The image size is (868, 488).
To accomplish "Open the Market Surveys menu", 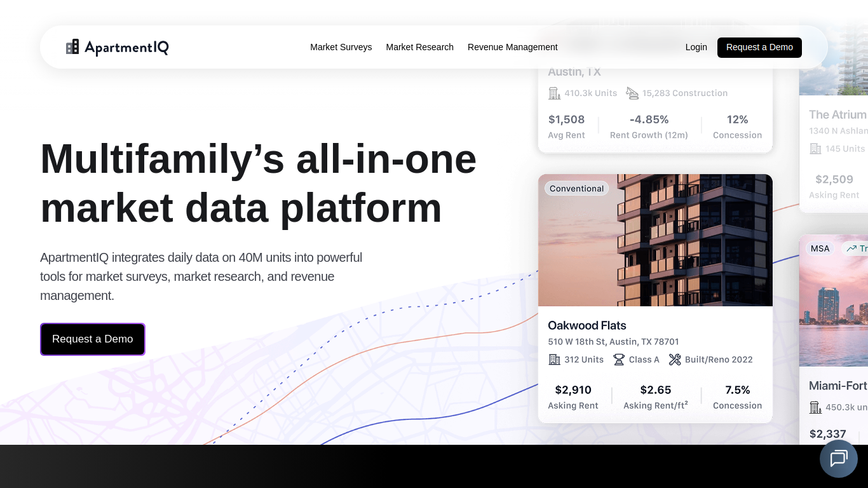I will tap(341, 47).
